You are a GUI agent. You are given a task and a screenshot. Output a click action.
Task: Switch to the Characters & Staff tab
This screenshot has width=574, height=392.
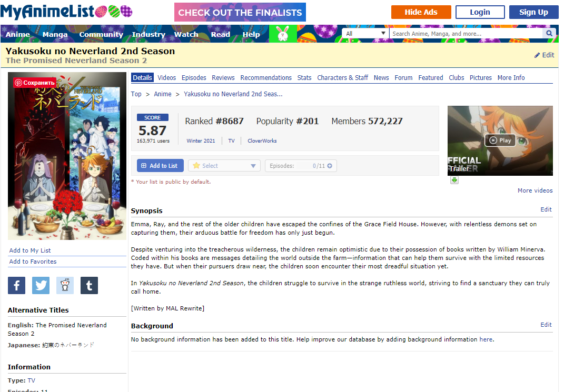[342, 77]
